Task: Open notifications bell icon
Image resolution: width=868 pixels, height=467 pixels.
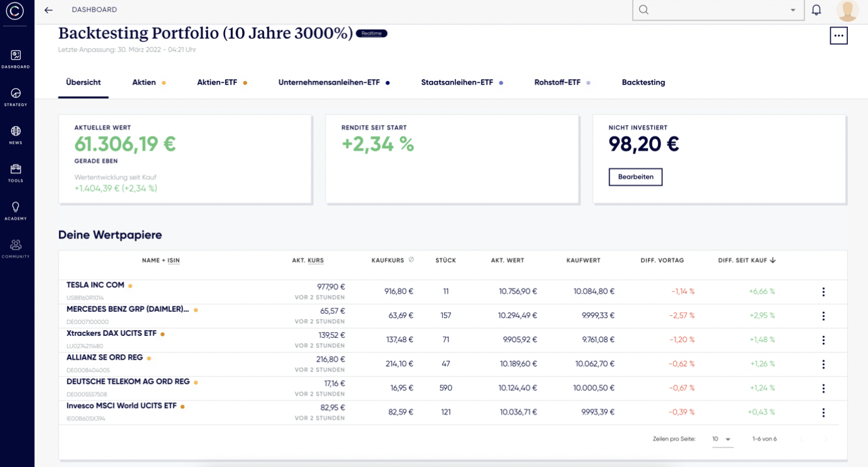Action: click(816, 10)
